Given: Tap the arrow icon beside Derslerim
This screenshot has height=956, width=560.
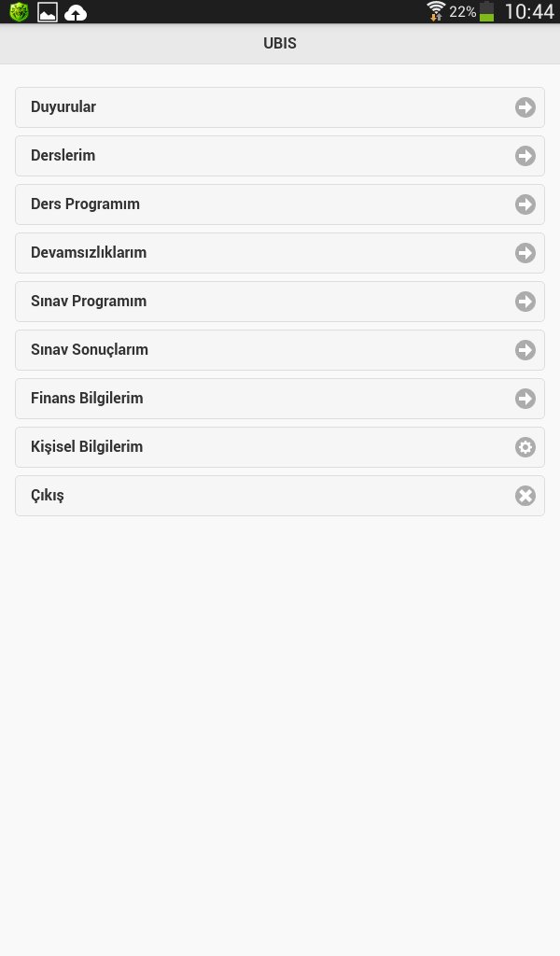Looking at the screenshot, I should click(525, 156).
